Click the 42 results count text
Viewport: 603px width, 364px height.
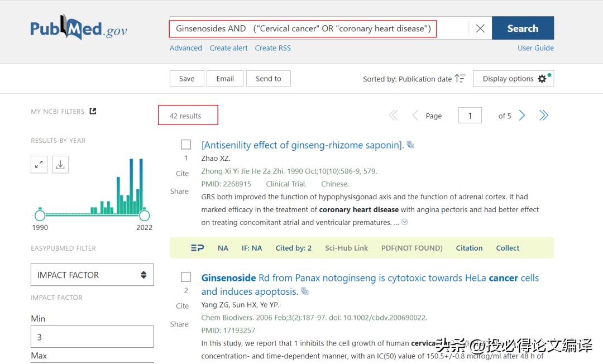[185, 116]
